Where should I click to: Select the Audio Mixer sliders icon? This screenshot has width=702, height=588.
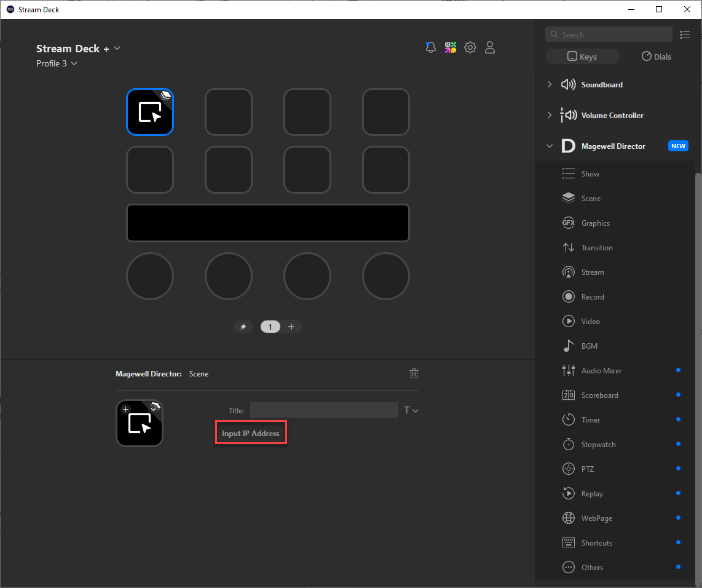click(x=568, y=370)
